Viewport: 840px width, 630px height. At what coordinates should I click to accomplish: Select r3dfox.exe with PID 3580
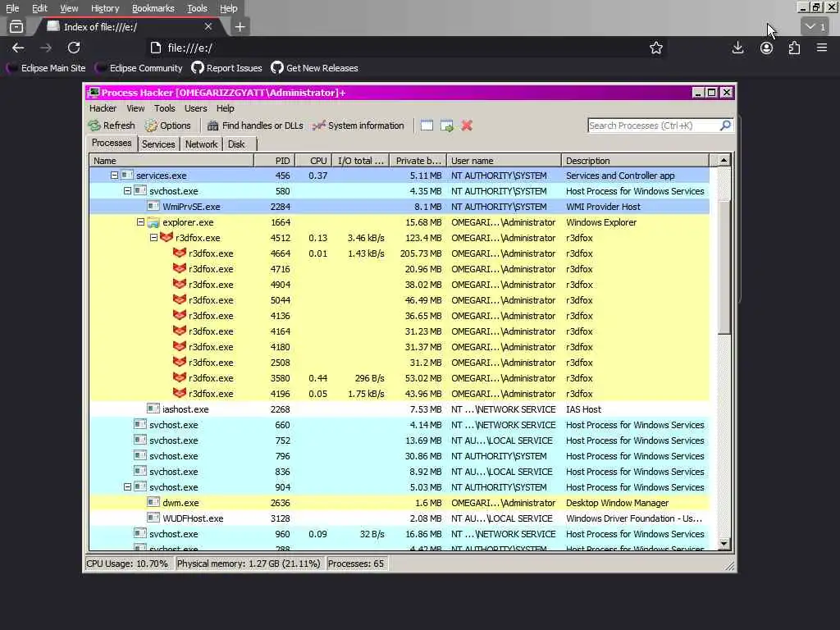399,377
